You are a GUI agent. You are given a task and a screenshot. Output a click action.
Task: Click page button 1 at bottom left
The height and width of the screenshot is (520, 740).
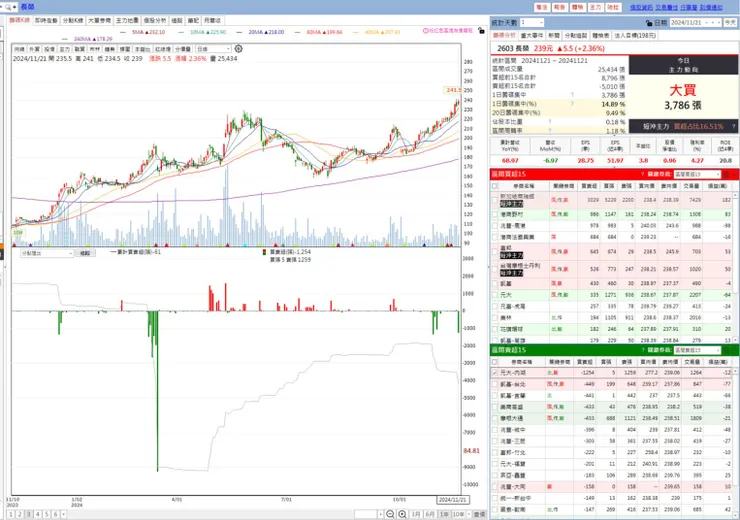[x=11, y=514]
